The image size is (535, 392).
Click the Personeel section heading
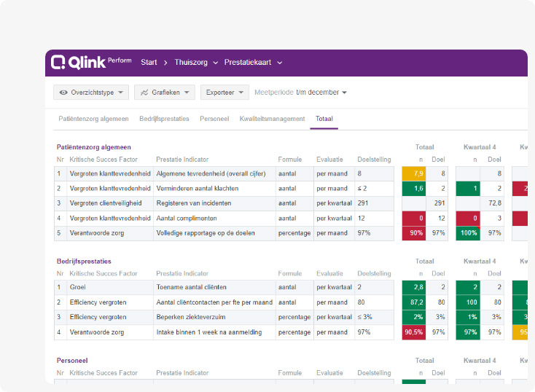[x=72, y=361]
